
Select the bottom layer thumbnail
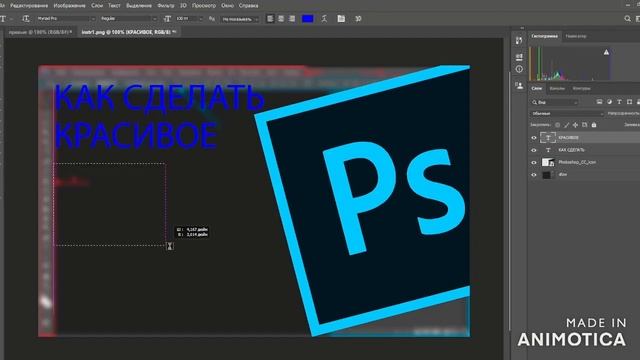pyautogui.click(x=548, y=175)
